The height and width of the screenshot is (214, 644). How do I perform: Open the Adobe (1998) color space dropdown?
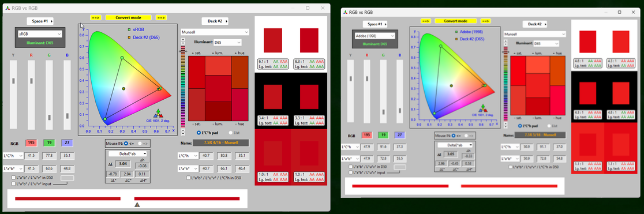tap(374, 36)
